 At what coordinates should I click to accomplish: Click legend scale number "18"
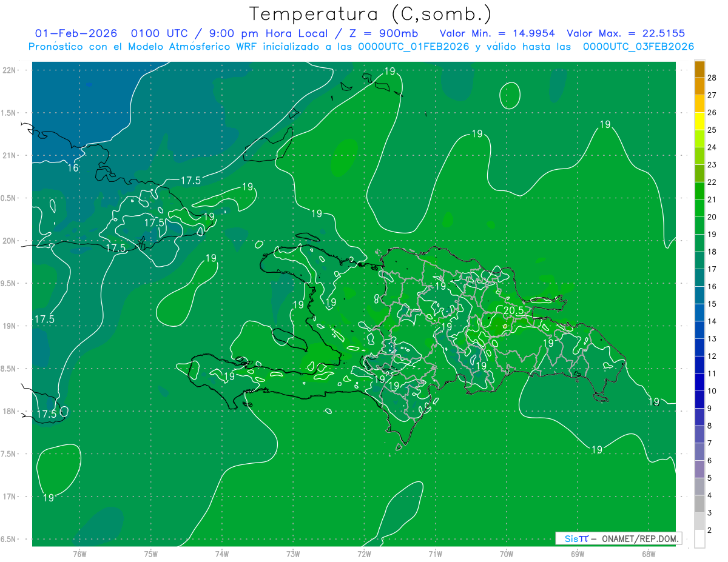click(x=713, y=252)
